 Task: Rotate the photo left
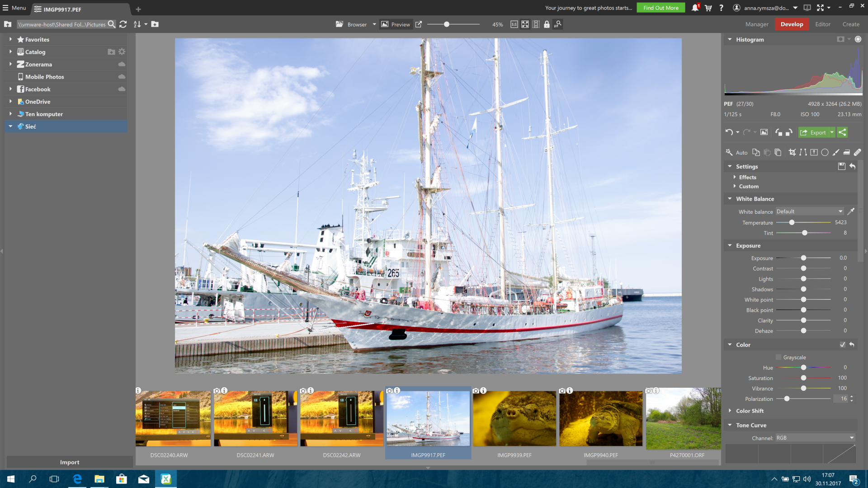pos(778,132)
